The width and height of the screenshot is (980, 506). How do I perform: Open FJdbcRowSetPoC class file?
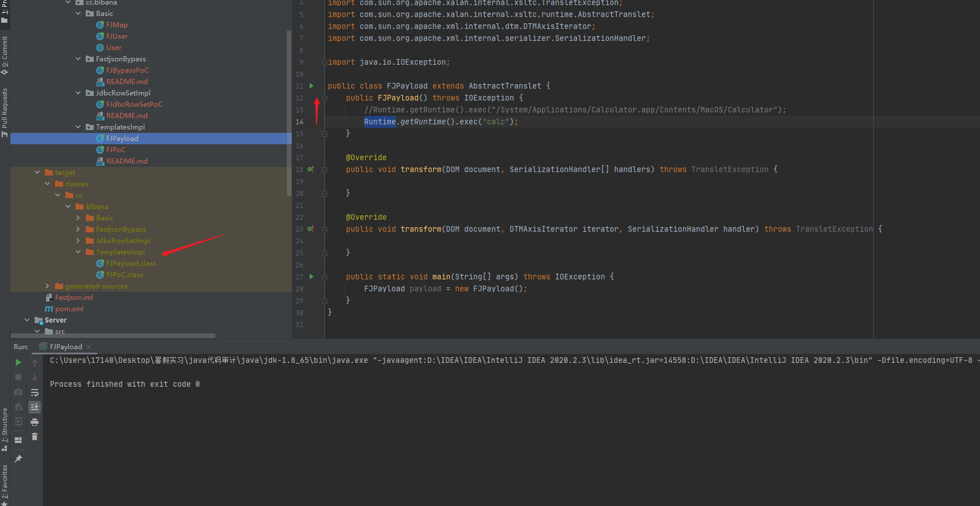(134, 104)
